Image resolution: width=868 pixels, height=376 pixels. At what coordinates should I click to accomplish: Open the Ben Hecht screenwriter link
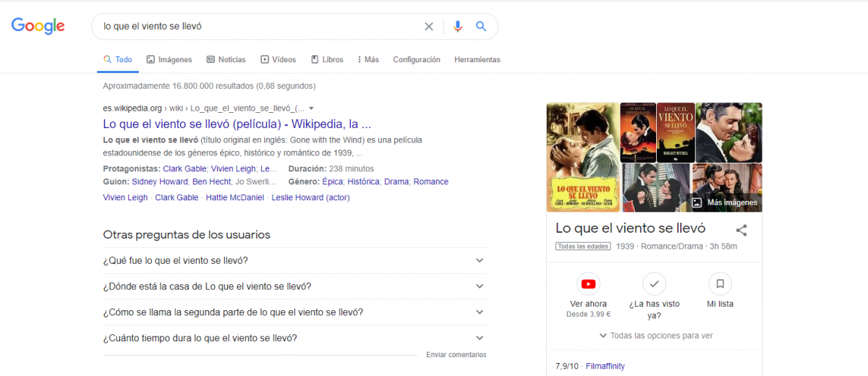tap(210, 181)
